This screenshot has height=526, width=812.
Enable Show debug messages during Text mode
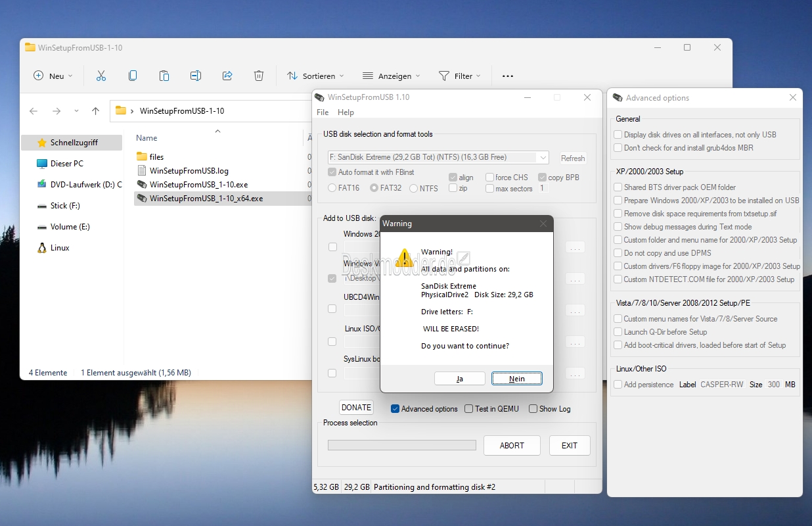pyautogui.click(x=618, y=227)
